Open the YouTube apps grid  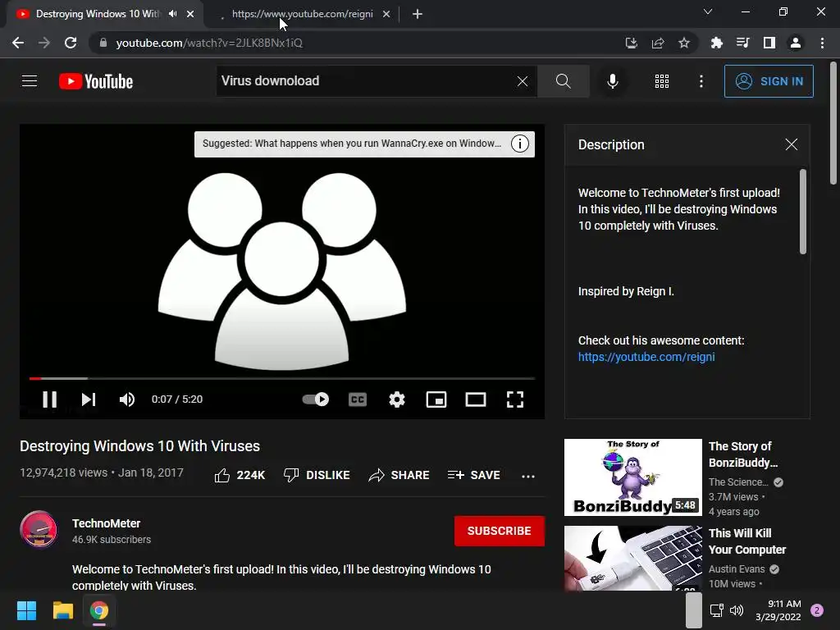click(x=662, y=81)
